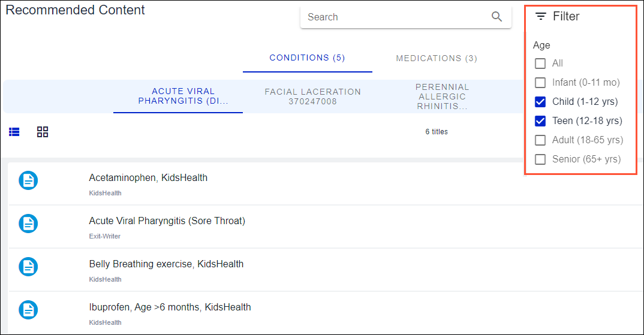Select the Facial Laceration 370247008 tab
This screenshot has height=335, width=644.
pos(312,96)
